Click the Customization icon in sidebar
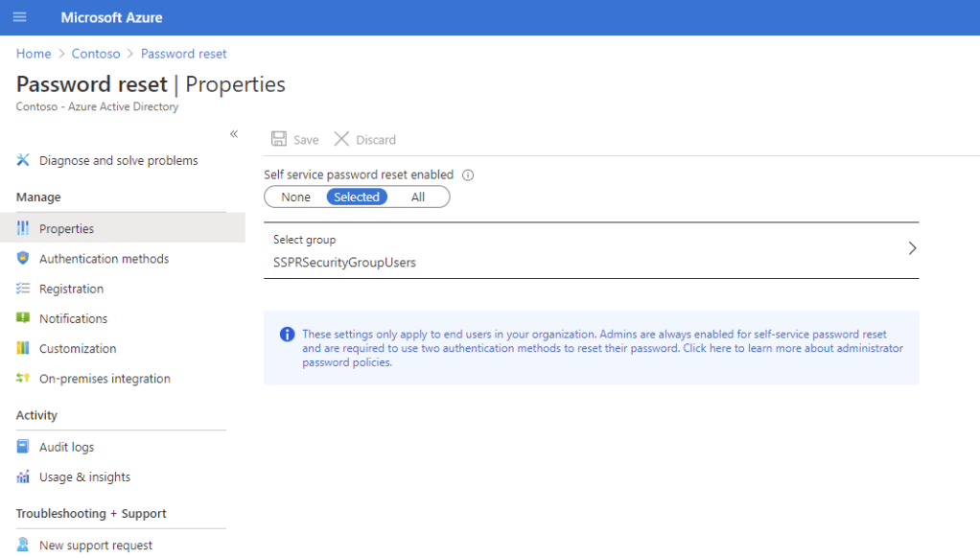Screen dimensions: 980x558 23,348
